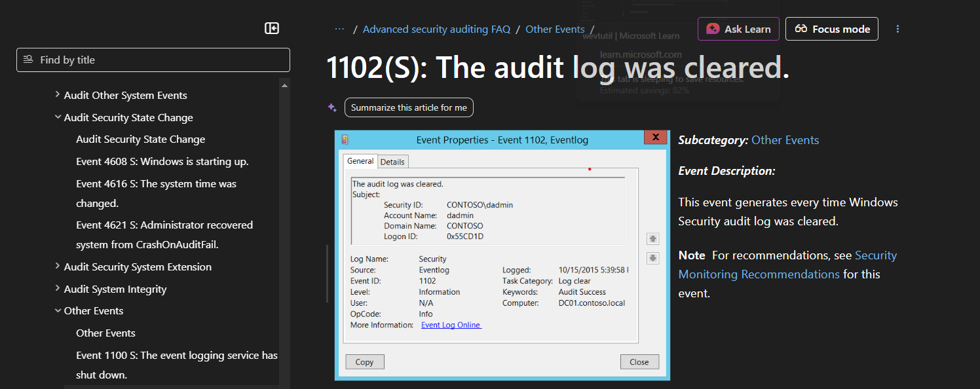This screenshot has height=389, width=980.
Task: Click the Focus mode glasses icon
Action: click(801, 29)
